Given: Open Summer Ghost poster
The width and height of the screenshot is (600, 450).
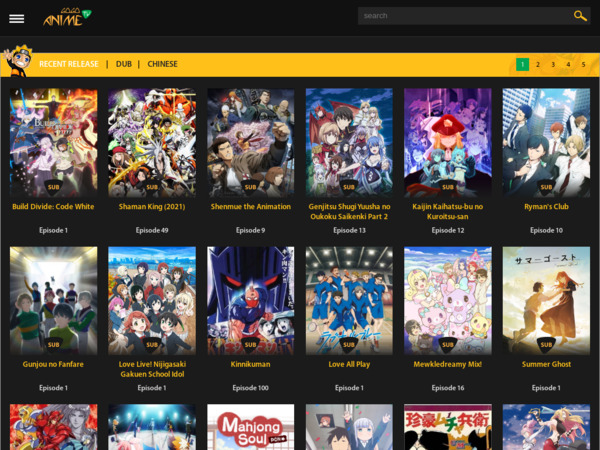Looking at the screenshot, I should pyautogui.click(x=546, y=301).
